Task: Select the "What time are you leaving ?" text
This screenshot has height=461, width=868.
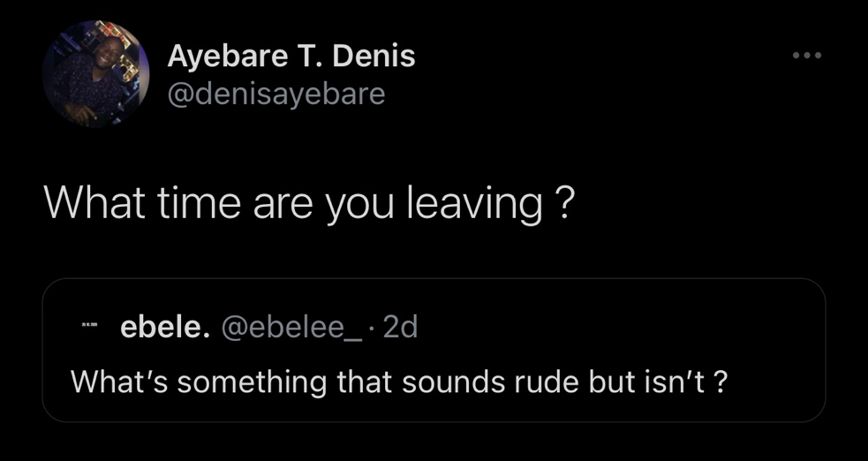Action: coord(308,205)
